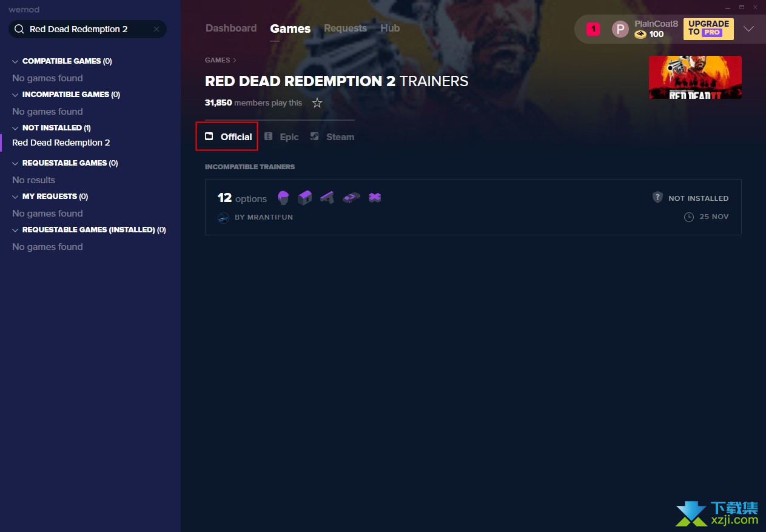Click the Red Dead Redemption 2 cover thumbnail
Image resolution: width=766 pixels, height=532 pixels.
pyautogui.click(x=695, y=77)
